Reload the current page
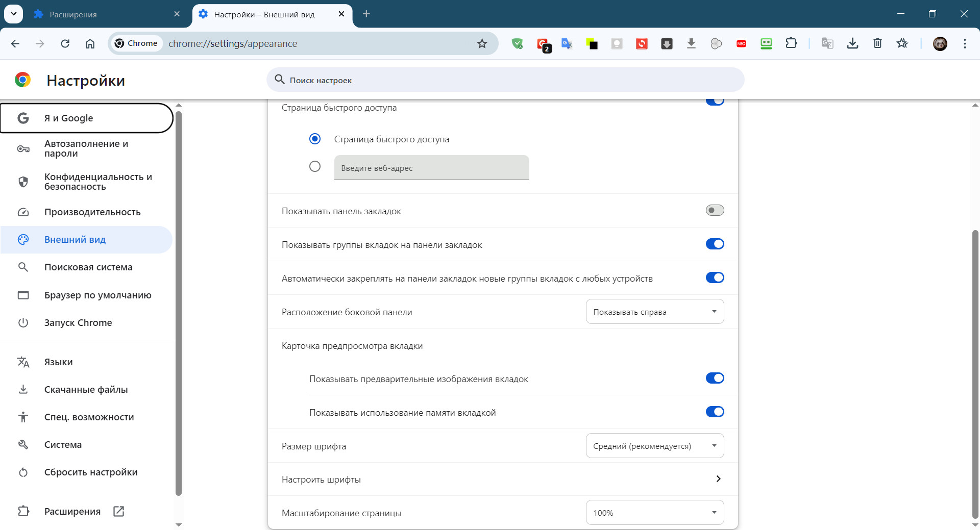Screen dimensions: 980x530 click(65, 43)
